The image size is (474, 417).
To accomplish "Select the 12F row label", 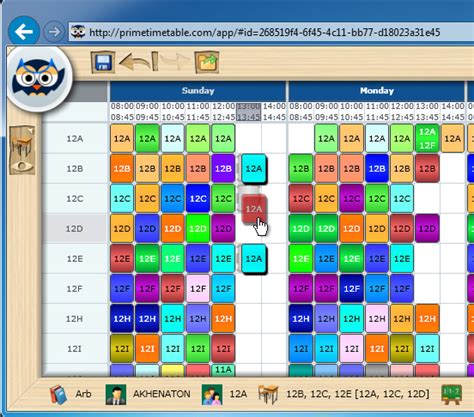I will coord(75,289).
